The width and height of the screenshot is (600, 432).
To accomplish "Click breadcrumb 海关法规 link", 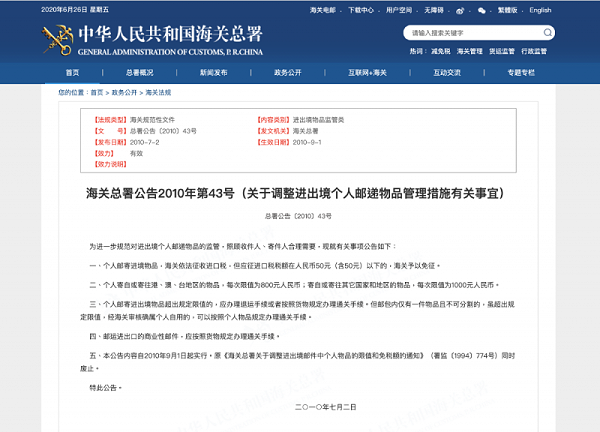I will [158, 93].
